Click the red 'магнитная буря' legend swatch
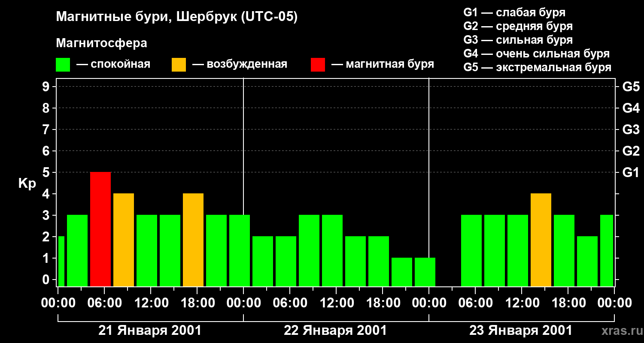Screen dimensions: 644x343 [x=318, y=65]
